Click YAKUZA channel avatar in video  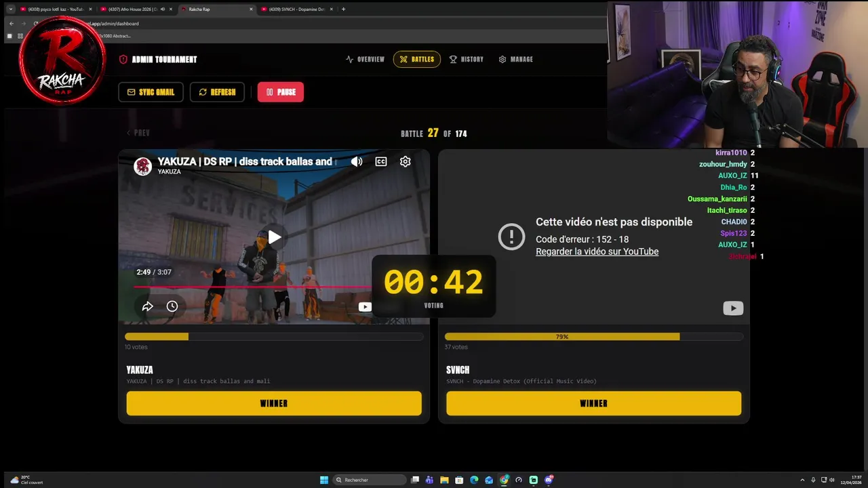(142, 167)
